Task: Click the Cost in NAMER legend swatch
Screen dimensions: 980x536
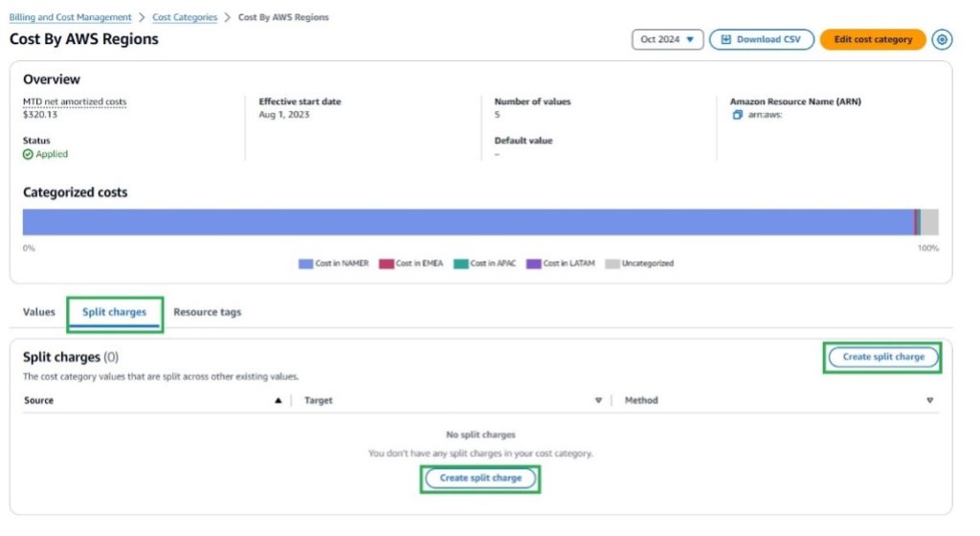Action: point(305,263)
